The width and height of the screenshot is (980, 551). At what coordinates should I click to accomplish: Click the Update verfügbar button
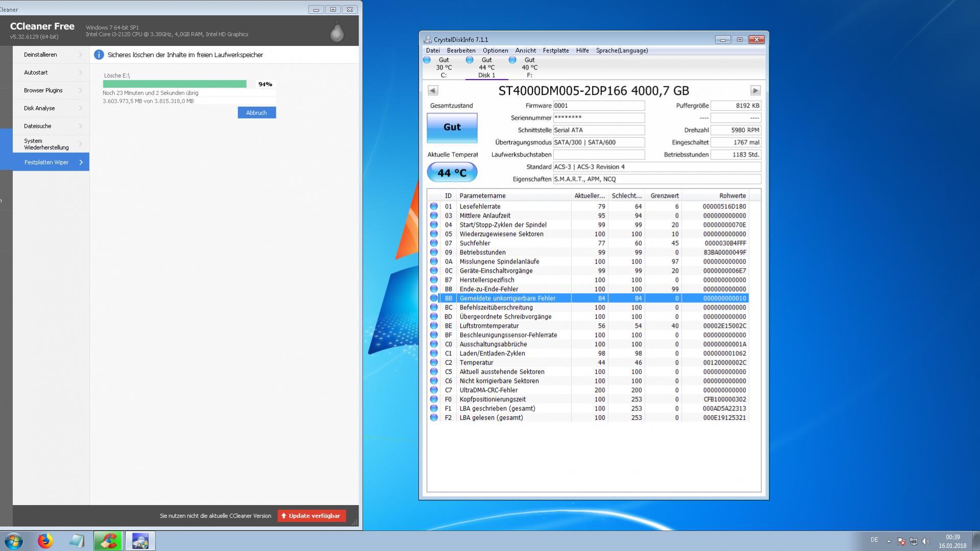click(x=312, y=516)
